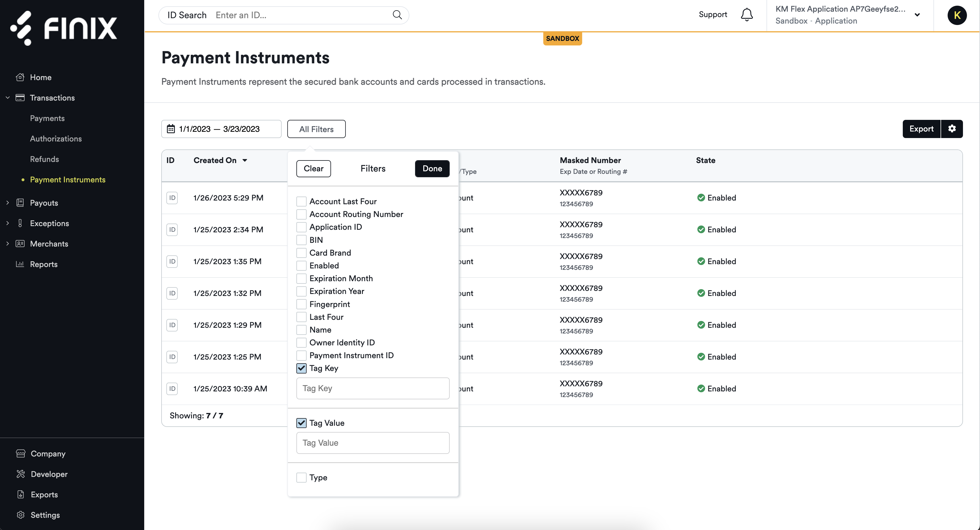
Task: Select Payments from Transactions menu
Action: 47,118
